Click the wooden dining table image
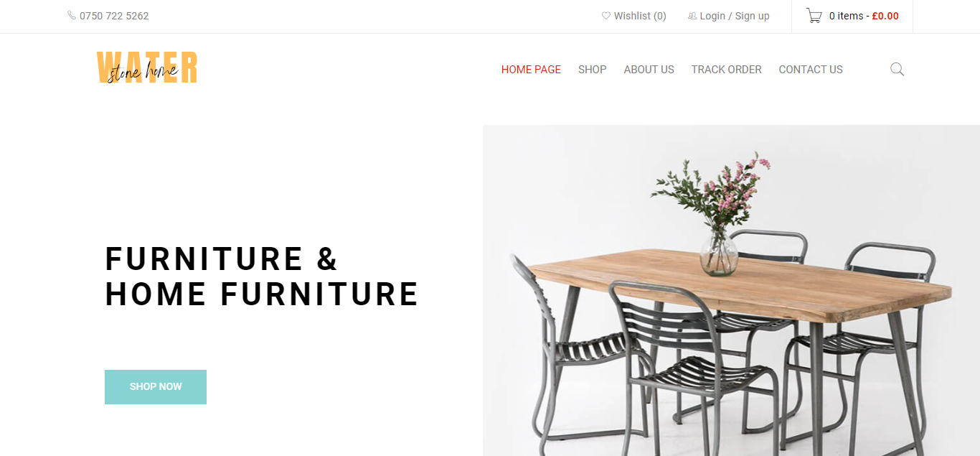This screenshot has width=980, height=456. (x=732, y=291)
